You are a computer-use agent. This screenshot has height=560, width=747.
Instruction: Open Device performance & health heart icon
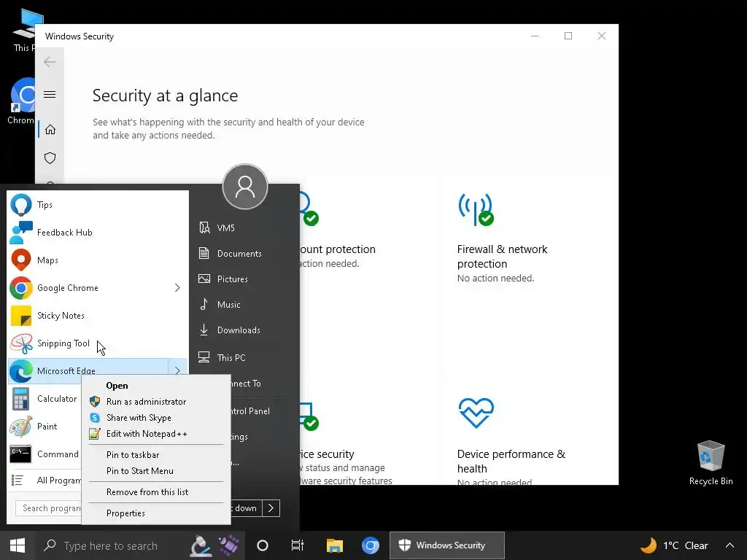pyautogui.click(x=476, y=413)
